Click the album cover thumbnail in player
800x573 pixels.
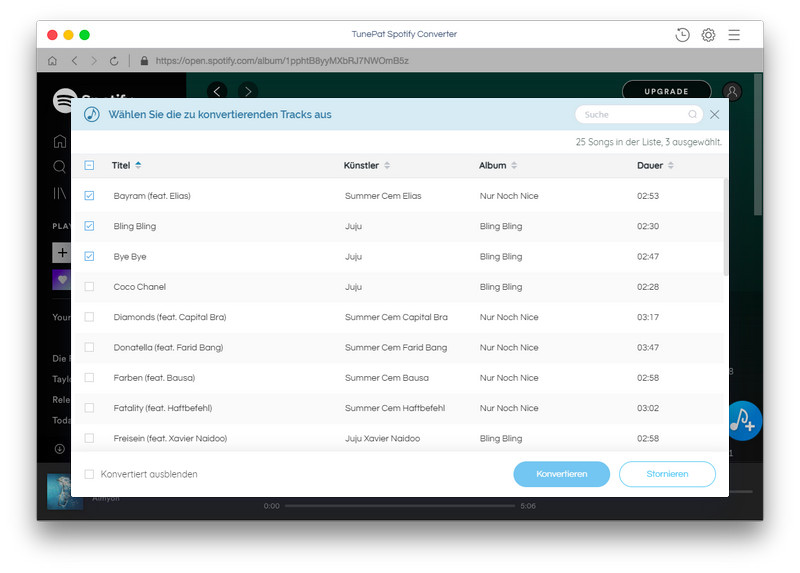coord(65,491)
